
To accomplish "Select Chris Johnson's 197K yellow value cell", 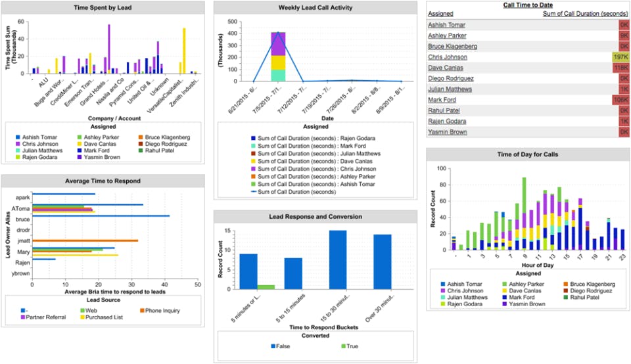I will click(620, 57).
